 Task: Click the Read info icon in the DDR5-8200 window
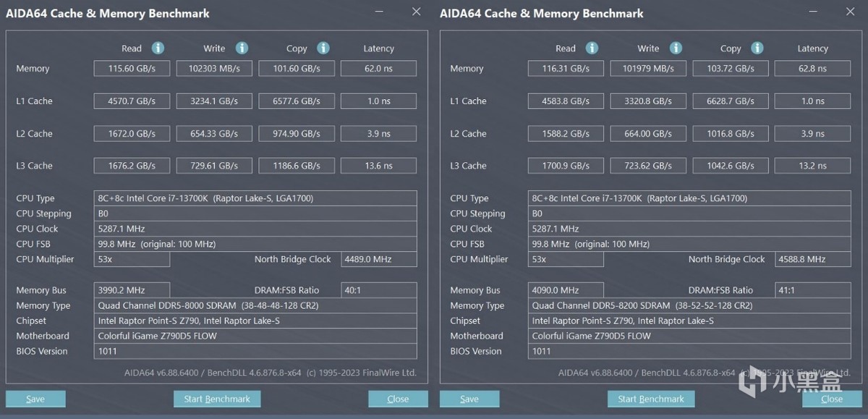[592, 48]
